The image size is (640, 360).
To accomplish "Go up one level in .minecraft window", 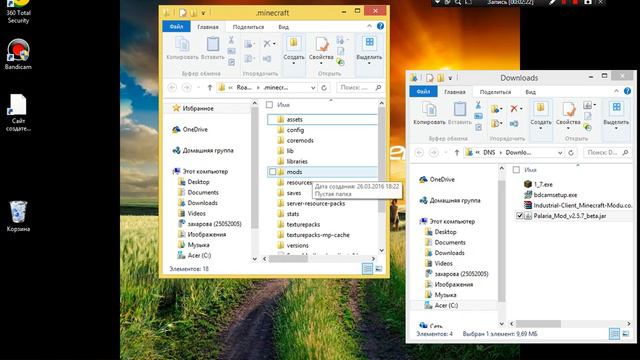I will point(210,87).
